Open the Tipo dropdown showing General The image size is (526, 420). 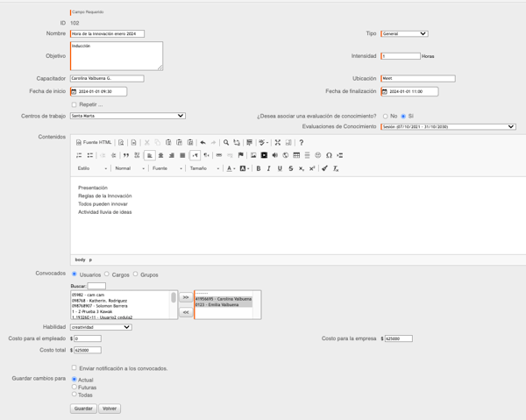[x=404, y=33]
